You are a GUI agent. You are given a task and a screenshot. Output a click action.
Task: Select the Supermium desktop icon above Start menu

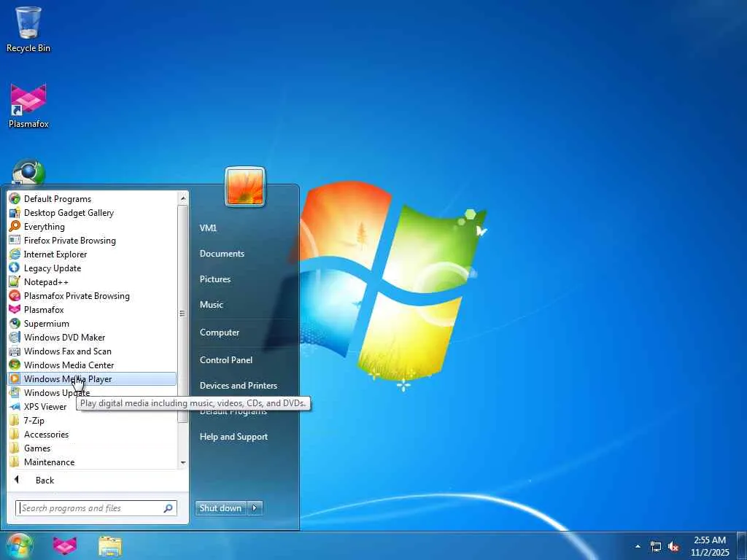28,172
